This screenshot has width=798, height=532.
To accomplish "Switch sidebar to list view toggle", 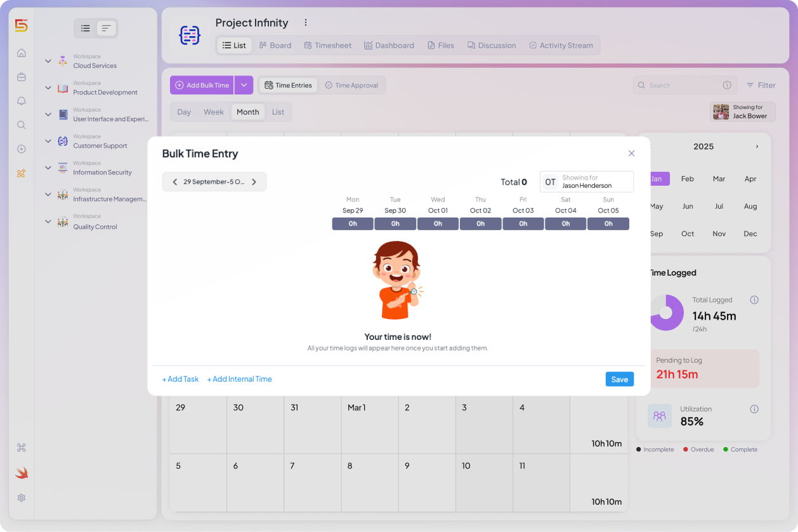I will (x=86, y=29).
